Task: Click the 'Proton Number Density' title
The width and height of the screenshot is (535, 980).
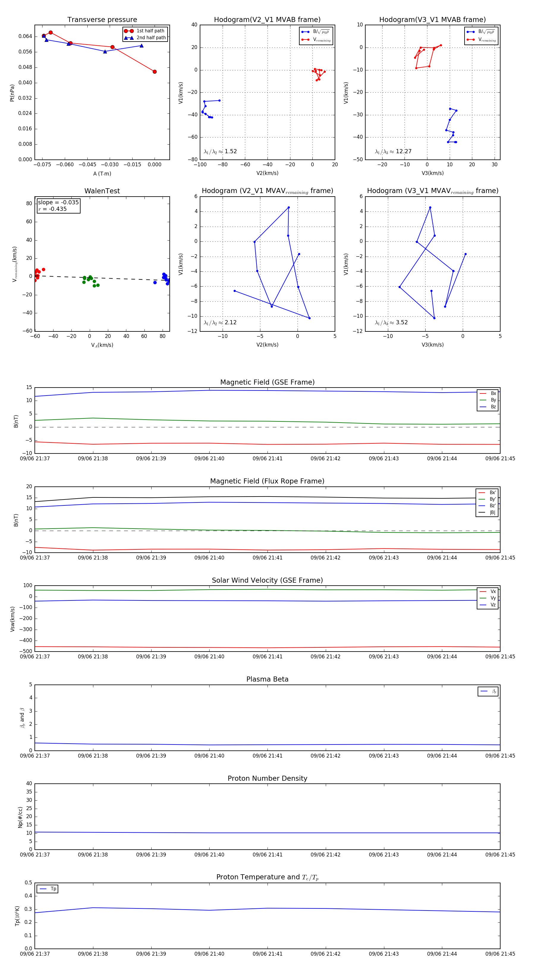Action: 267,778
